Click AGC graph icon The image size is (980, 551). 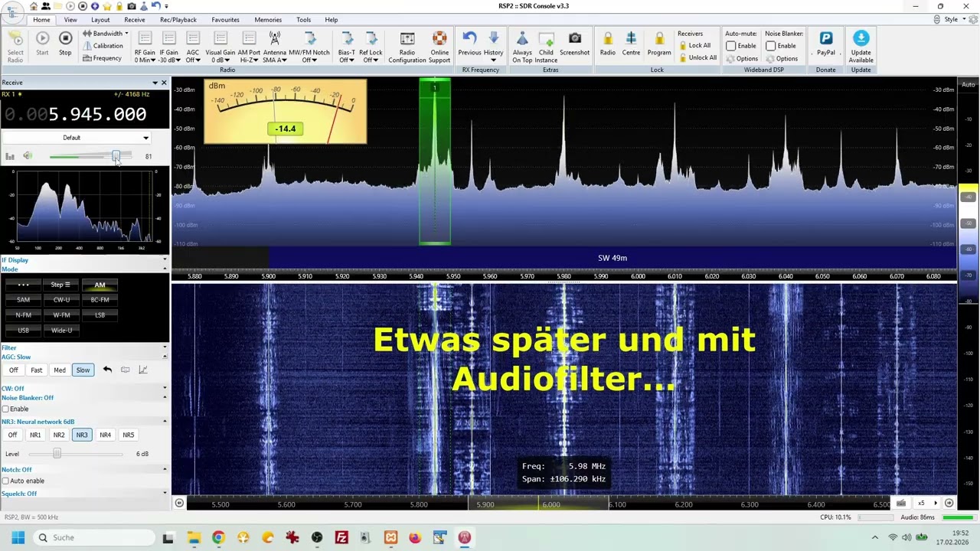(142, 370)
